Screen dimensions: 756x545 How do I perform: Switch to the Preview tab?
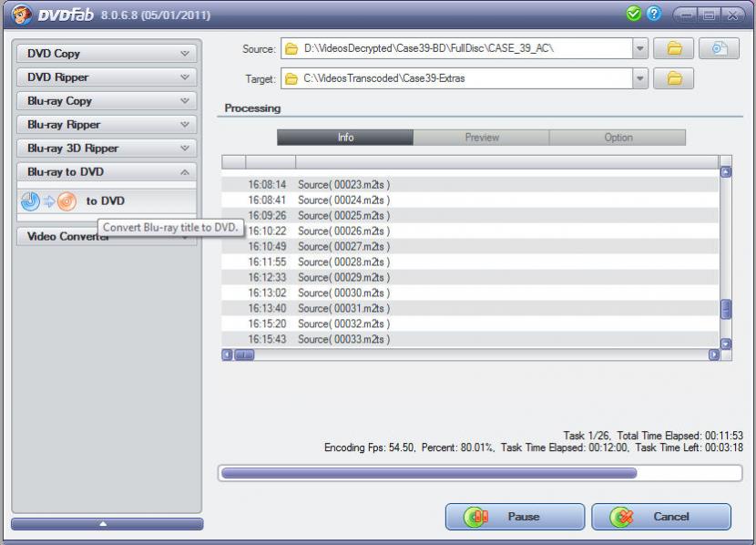[481, 138]
